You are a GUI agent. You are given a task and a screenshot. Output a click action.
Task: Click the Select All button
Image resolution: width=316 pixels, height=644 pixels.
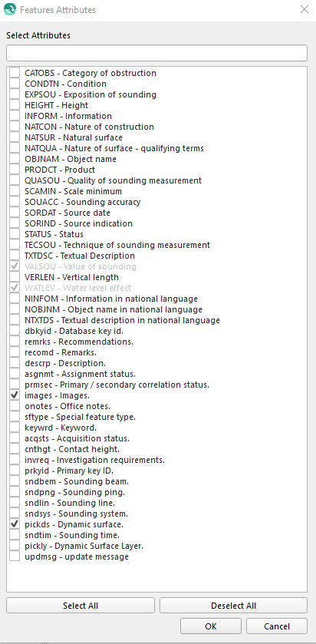click(x=81, y=606)
